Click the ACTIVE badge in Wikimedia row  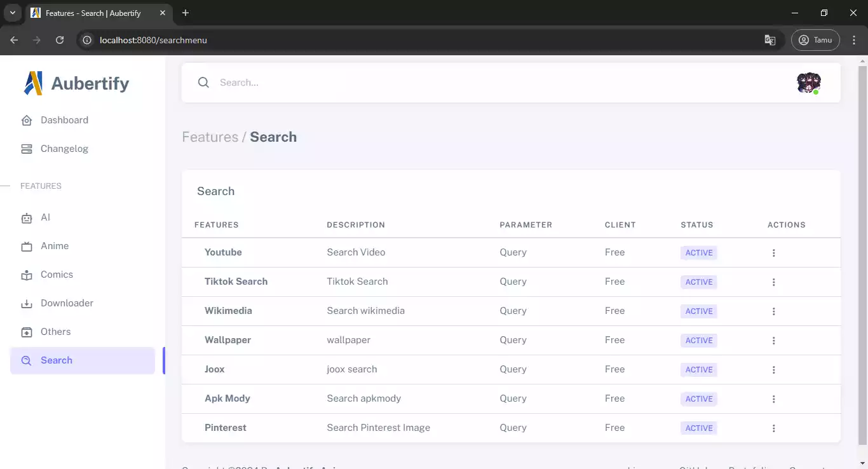tap(699, 311)
